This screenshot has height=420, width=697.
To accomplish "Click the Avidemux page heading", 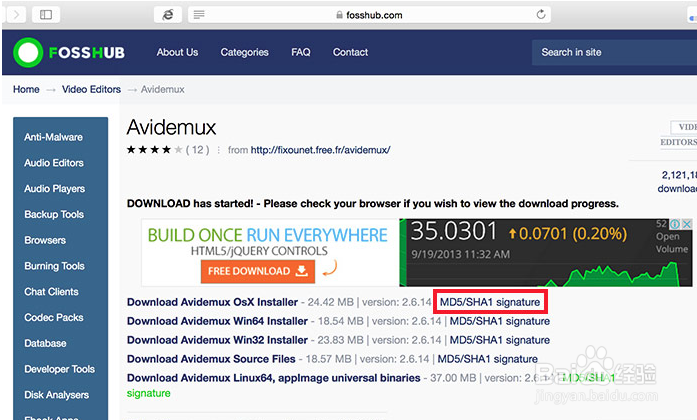I will 171,128.
